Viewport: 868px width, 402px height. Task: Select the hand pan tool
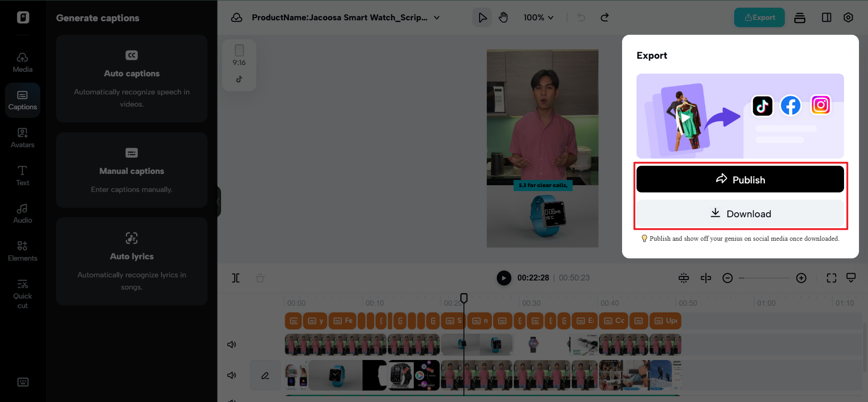tap(503, 18)
